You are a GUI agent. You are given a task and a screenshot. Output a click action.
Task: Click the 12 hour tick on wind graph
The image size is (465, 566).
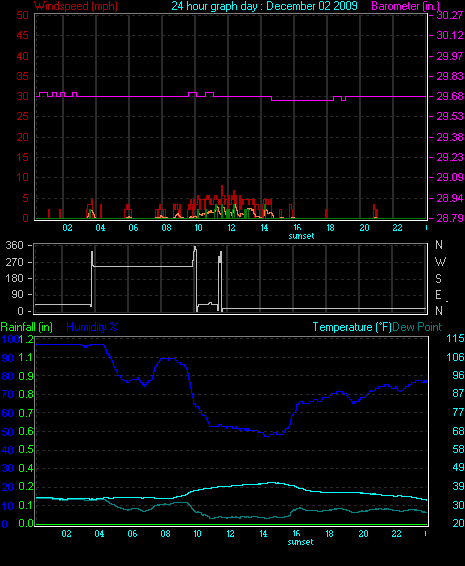[231, 228]
